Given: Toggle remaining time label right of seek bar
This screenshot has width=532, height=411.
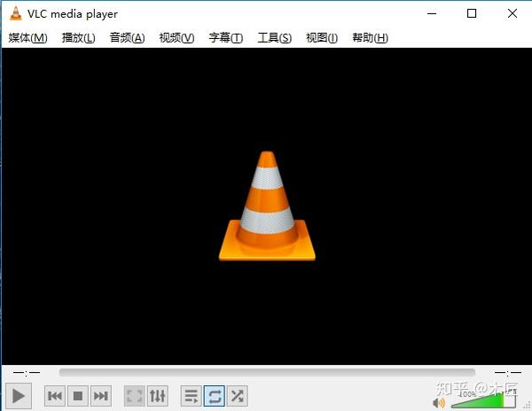Looking at the screenshot, I should pyautogui.click(x=507, y=372).
